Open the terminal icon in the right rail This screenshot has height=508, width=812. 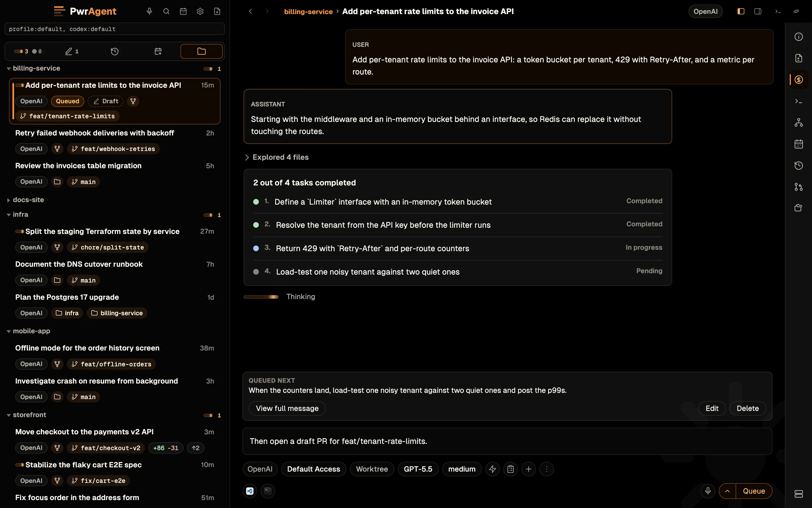tap(798, 101)
